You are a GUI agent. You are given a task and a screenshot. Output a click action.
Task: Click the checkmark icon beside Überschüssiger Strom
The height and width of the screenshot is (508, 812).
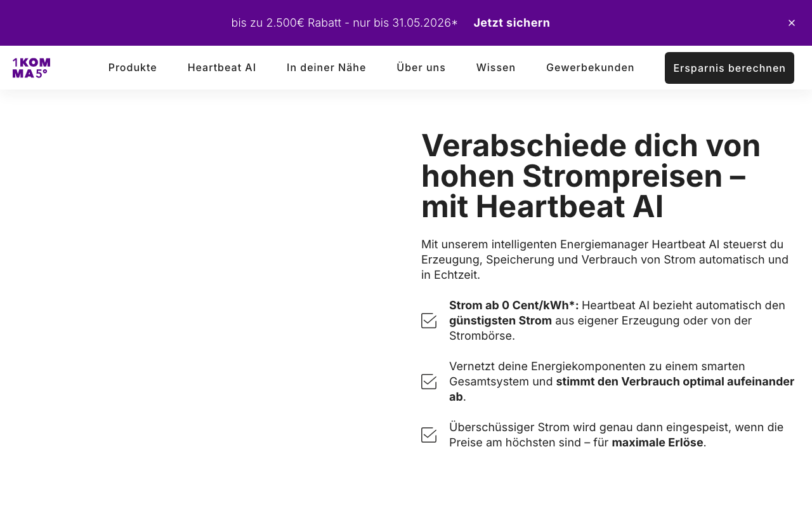point(429,435)
